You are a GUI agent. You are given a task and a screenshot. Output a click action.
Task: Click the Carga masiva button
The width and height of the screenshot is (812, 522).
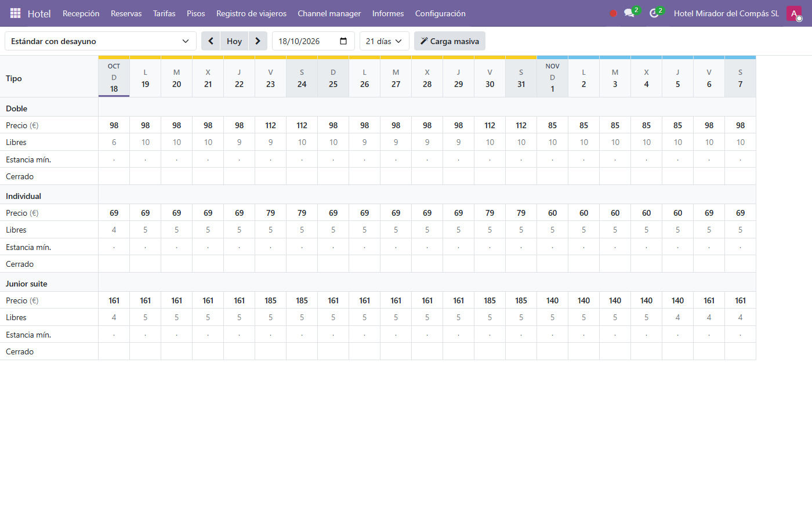coord(449,41)
